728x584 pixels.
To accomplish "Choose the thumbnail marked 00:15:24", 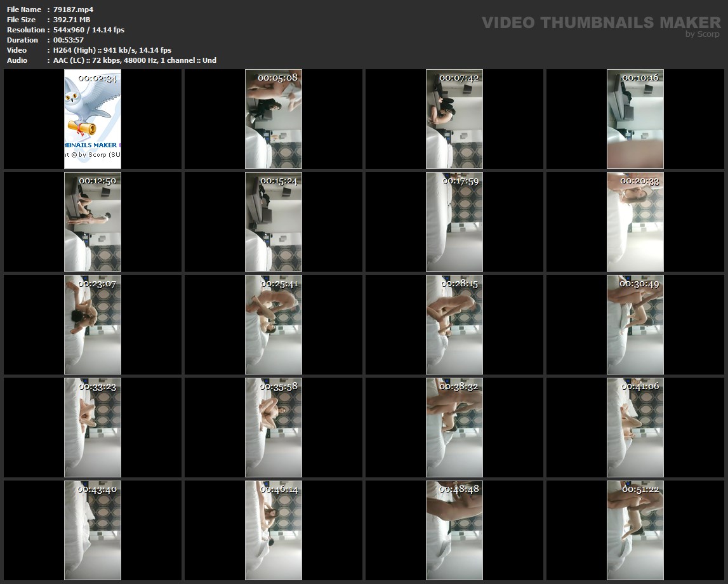I will point(274,222).
